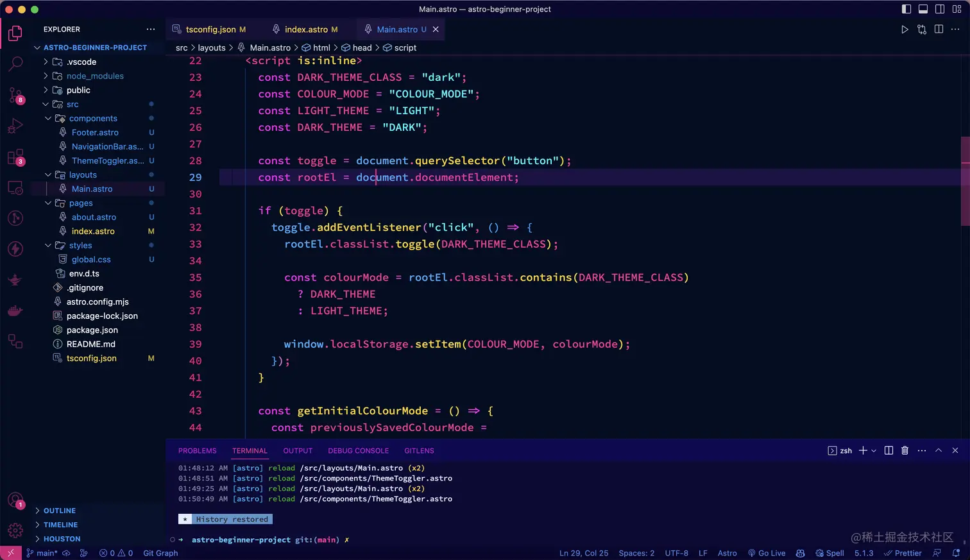Switch to the GITLENS panel tab

(x=419, y=451)
